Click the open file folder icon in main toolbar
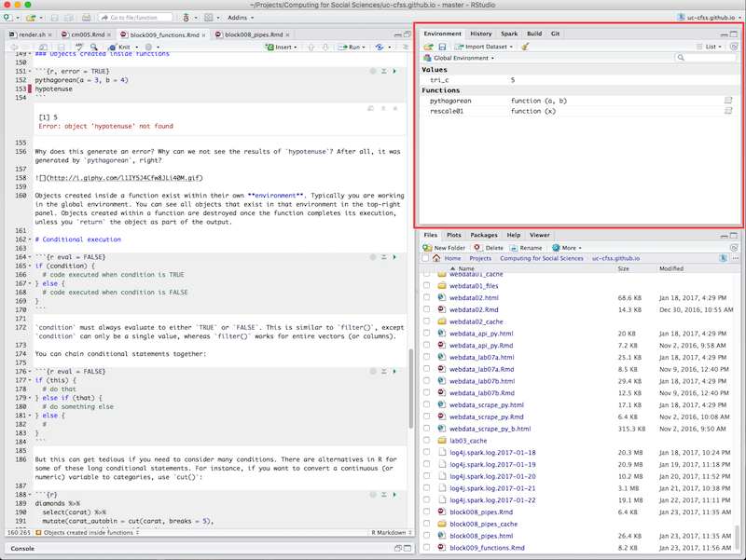This screenshot has height=560, width=746. pyautogui.click(x=31, y=18)
